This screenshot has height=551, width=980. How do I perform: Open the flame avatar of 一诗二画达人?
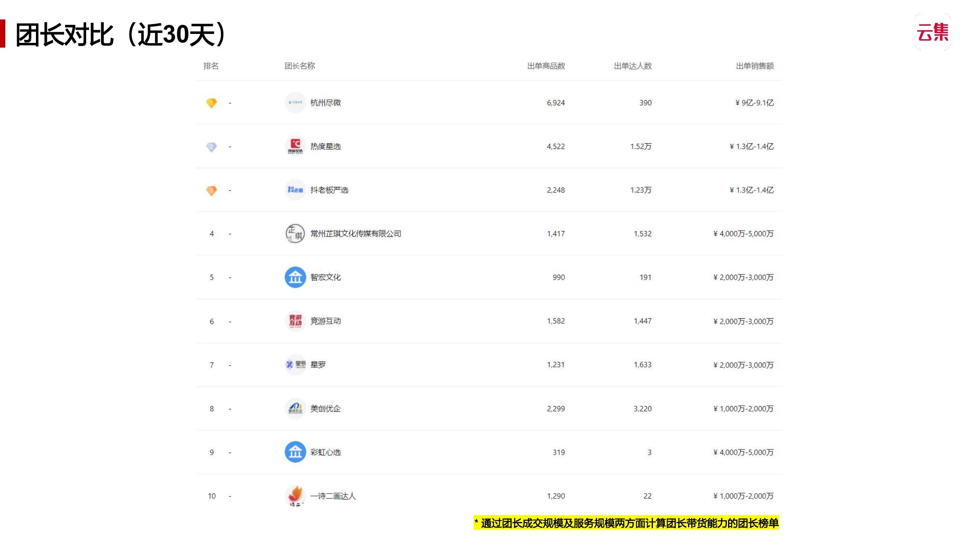pyautogui.click(x=295, y=495)
